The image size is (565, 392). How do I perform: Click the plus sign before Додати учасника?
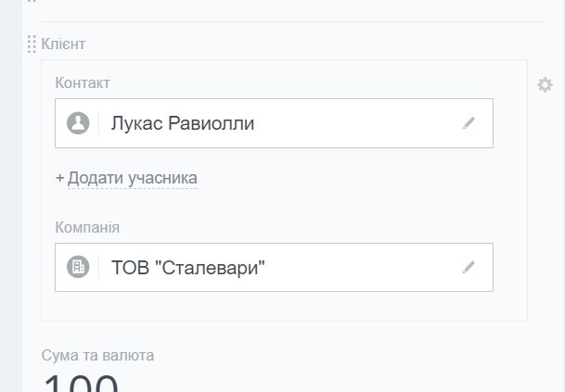[59, 178]
